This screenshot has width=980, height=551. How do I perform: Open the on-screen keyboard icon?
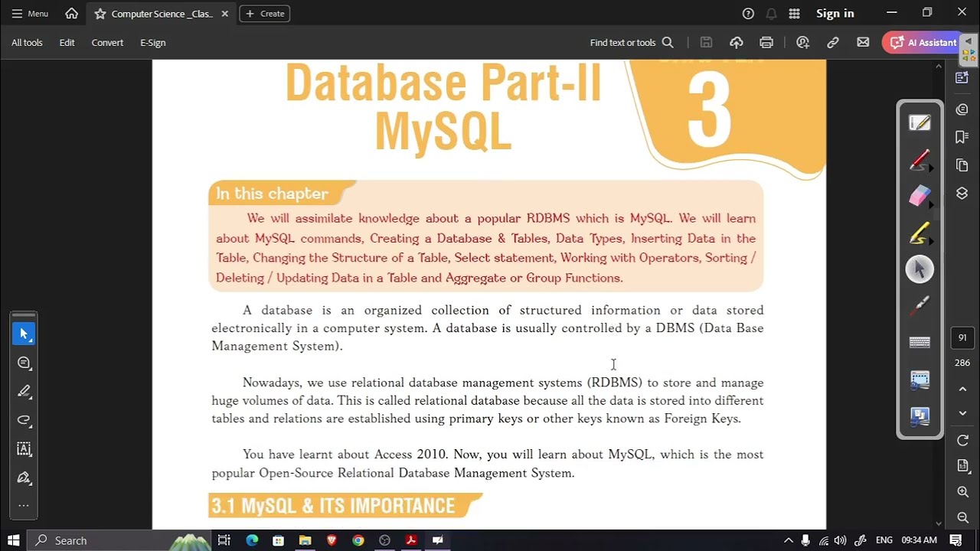(x=920, y=342)
